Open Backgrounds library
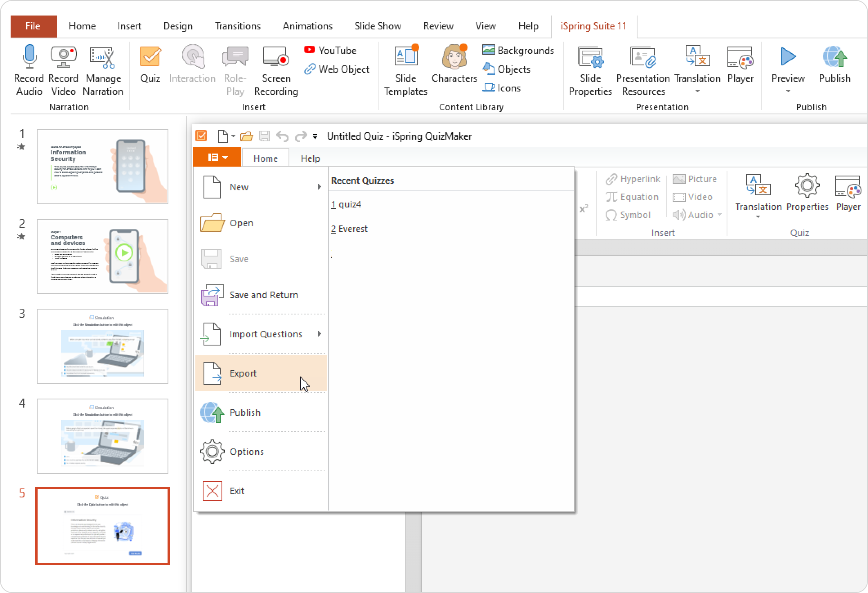This screenshot has width=868, height=593. point(518,50)
